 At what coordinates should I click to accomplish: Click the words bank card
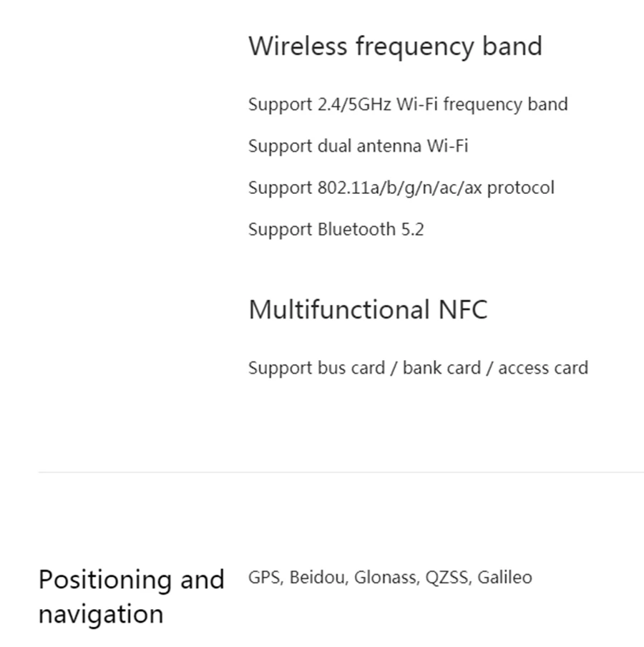click(x=441, y=368)
